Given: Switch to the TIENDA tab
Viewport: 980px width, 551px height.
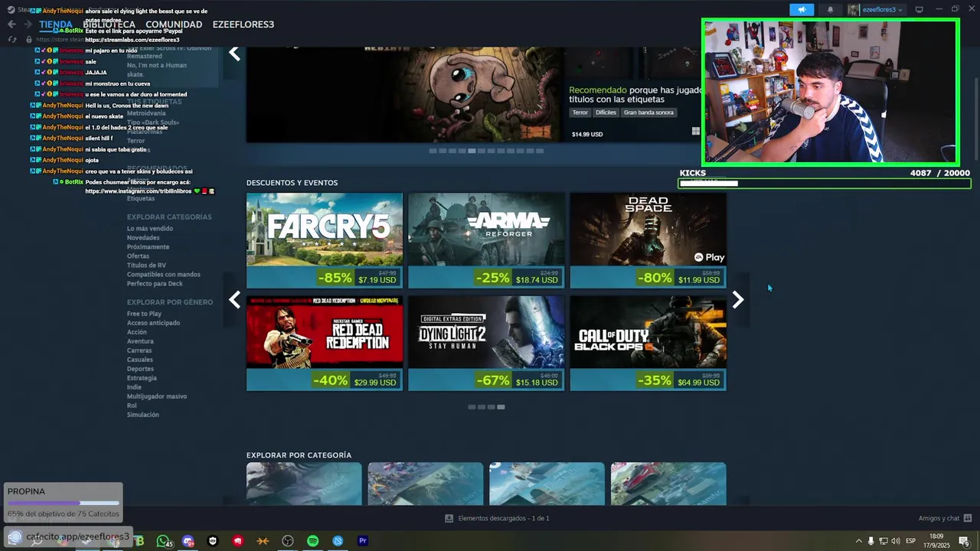Looking at the screenshot, I should point(56,24).
